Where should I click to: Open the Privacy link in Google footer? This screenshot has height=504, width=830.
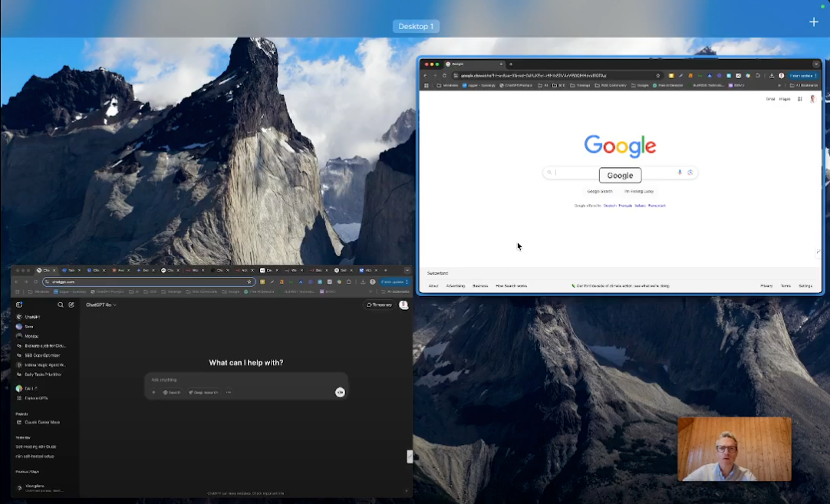tap(766, 286)
